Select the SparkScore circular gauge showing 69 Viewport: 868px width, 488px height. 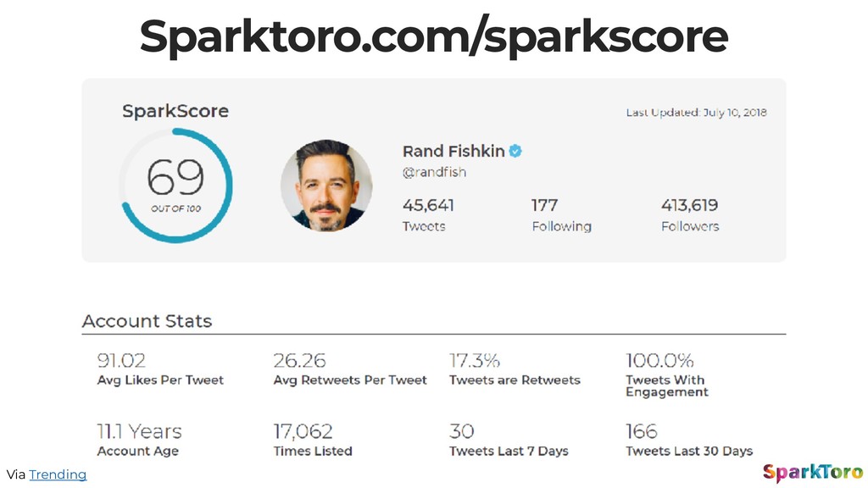(175, 186)
